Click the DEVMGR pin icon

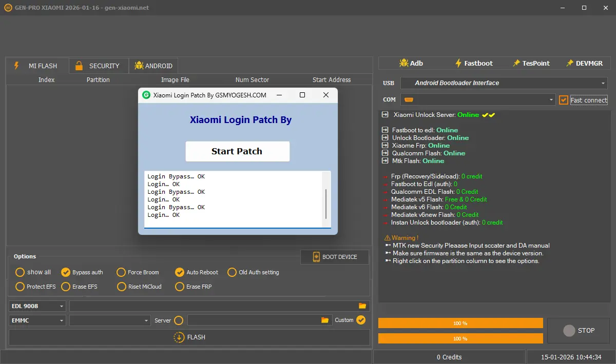point(570,63)
